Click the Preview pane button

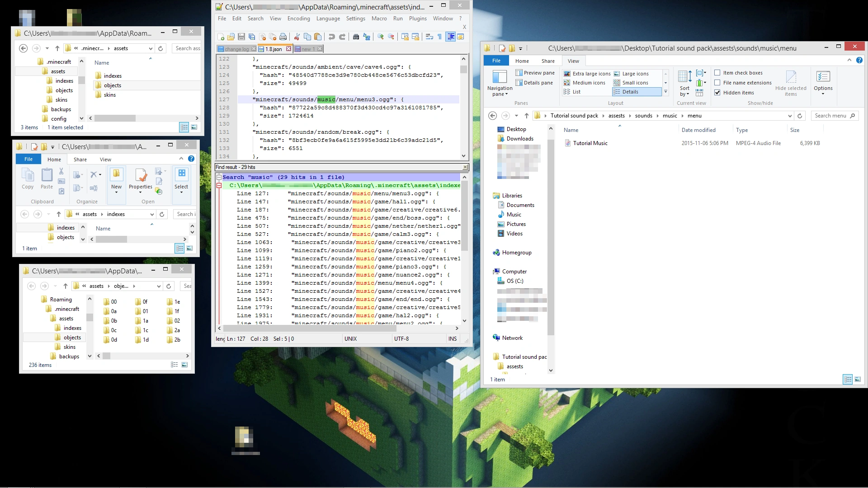pos(535,73)
